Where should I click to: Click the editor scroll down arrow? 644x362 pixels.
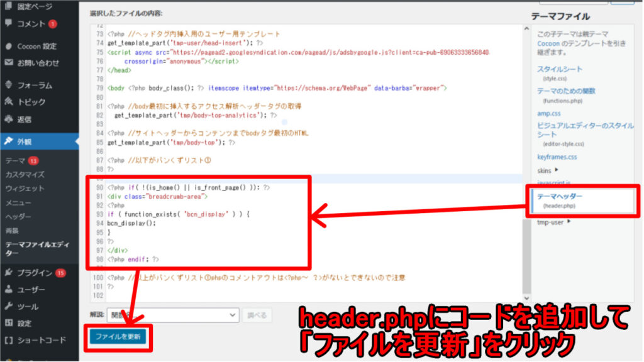point(526,299)
